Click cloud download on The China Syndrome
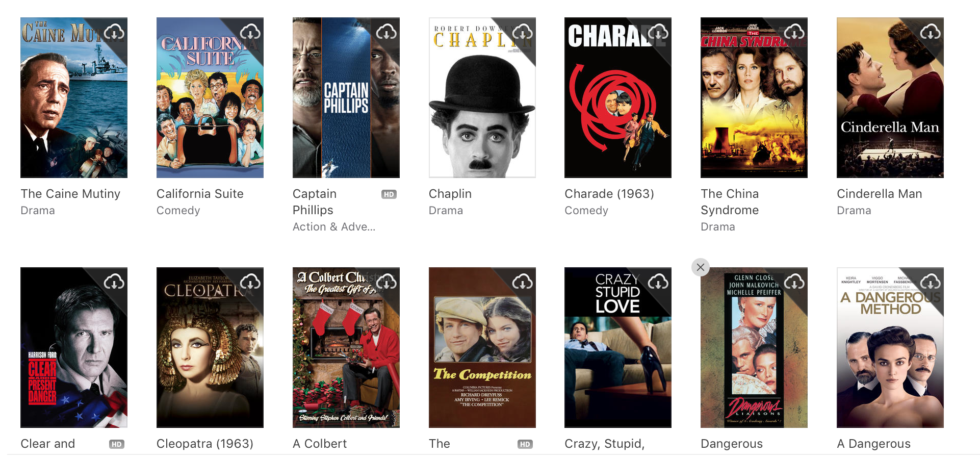980x459 pixels. coord(794,32)
